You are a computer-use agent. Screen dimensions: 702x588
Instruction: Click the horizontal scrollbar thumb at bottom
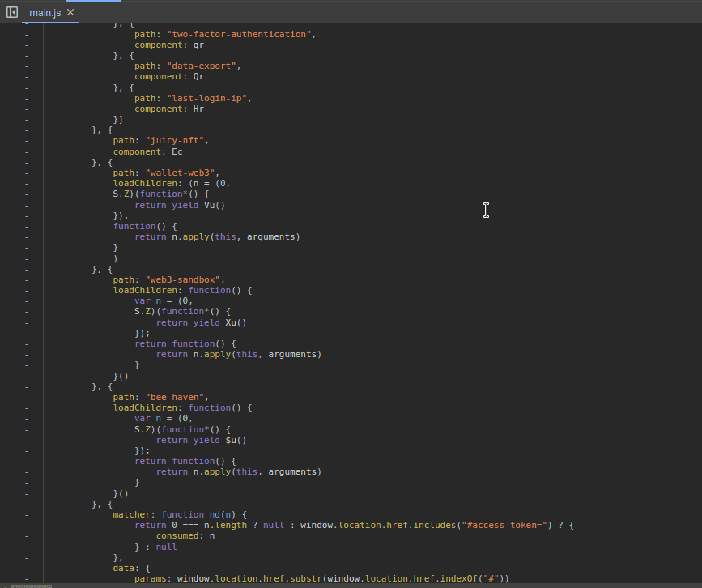[x=32, y=586]
